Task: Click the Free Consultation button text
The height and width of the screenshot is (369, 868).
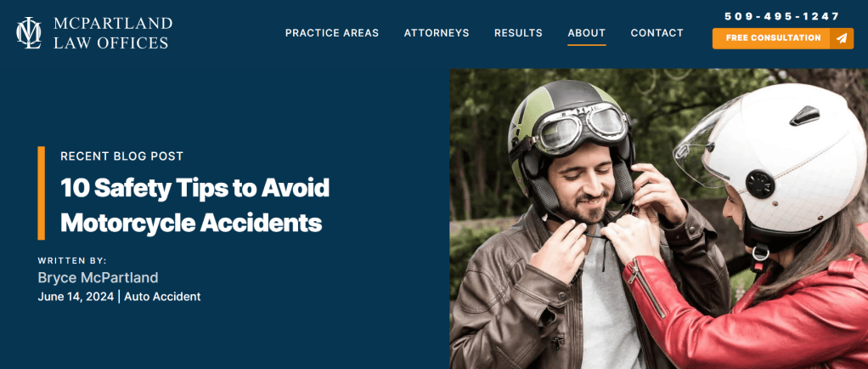Action: (x=774, y=38)
